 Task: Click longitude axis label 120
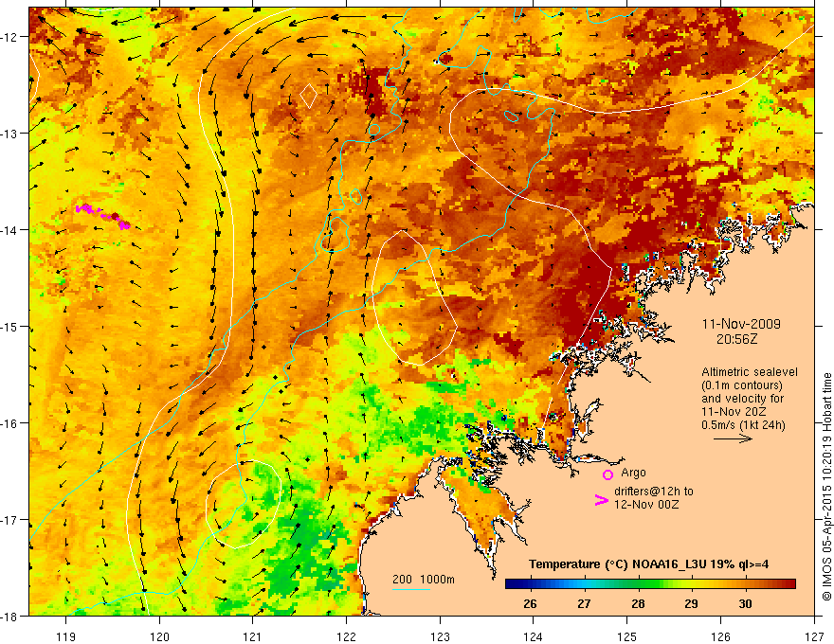159,637
